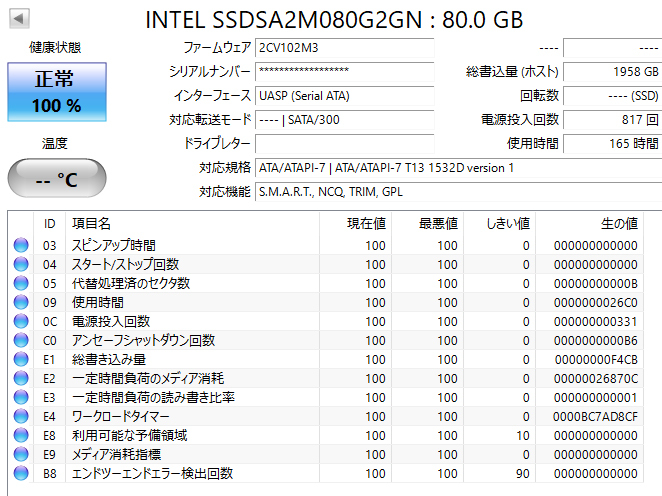Click threshold value 90 in B8 row
The height and width of the screenshot is (496, 662).
click(523, 474)
